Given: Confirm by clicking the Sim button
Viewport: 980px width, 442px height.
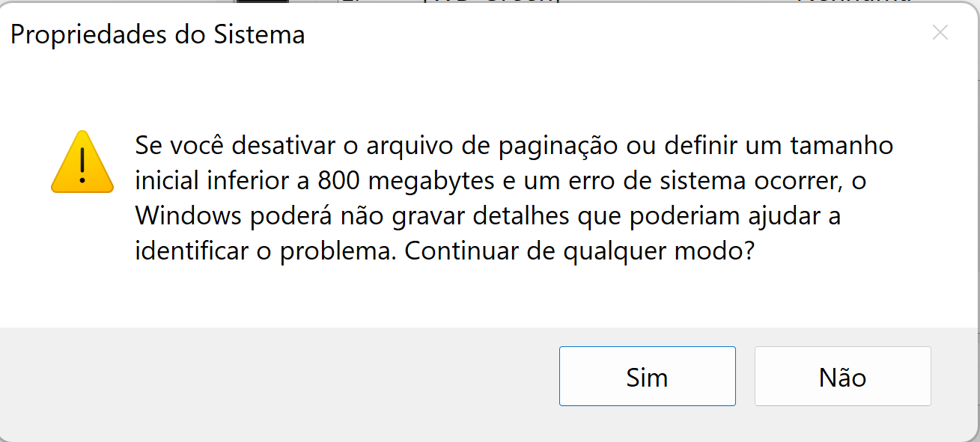Looking at the screenshot, I should point(647,376).
